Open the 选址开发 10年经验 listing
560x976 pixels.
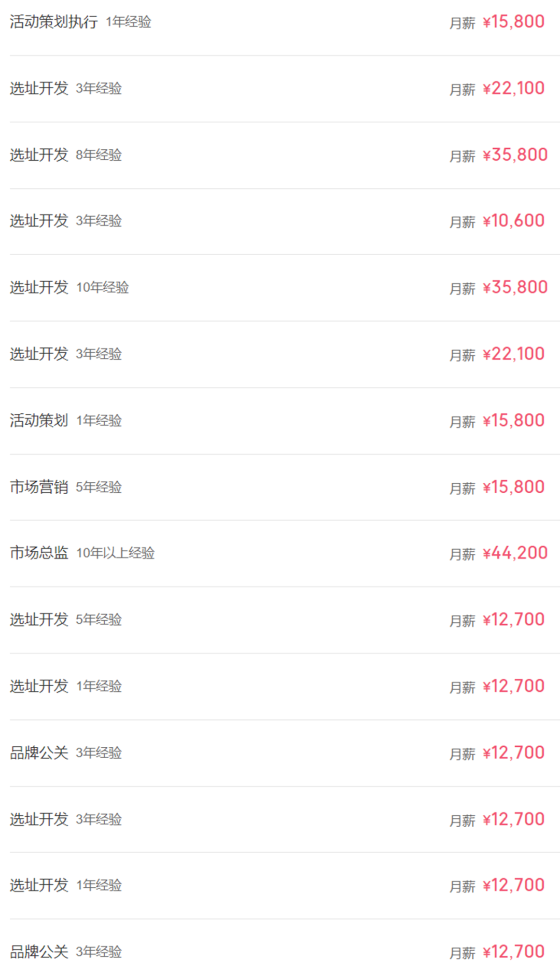click(x=280, y=288)
